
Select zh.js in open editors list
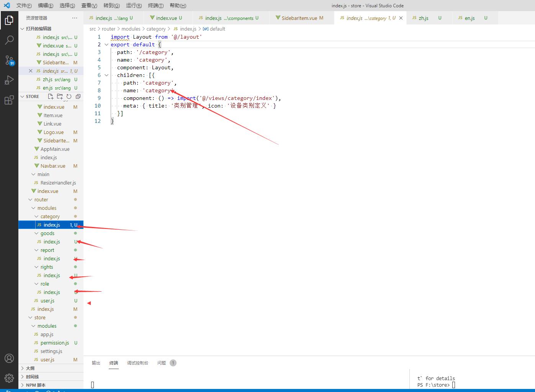(x=51, y=79)
